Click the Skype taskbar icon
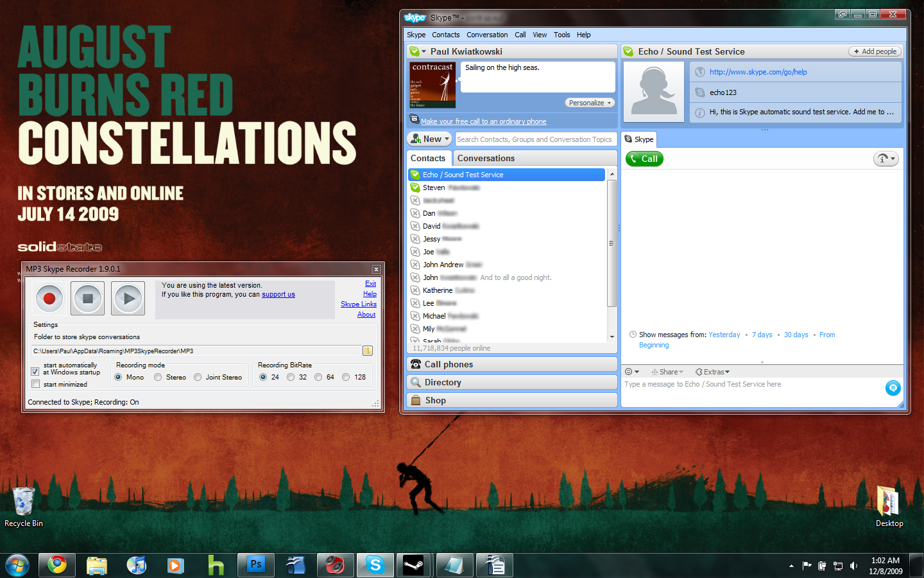Viewport: 924px width, 578px height. pyautogui.click(x=375, y=565)
